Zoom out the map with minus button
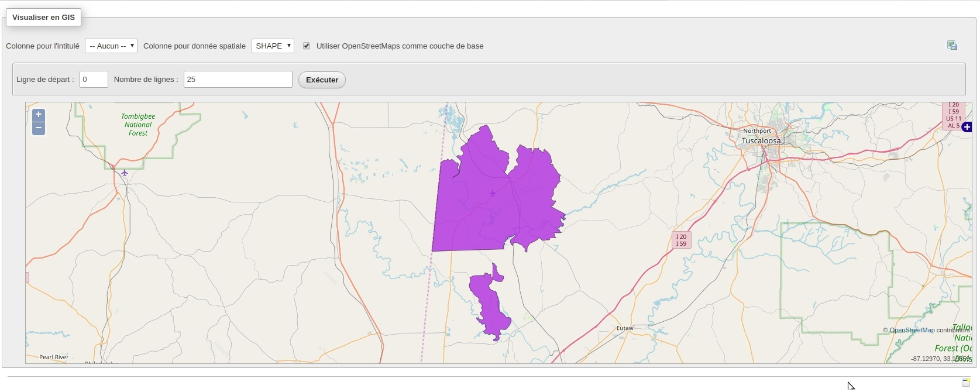980x392 pixels. pyautogui.click(x=39, y=128)
